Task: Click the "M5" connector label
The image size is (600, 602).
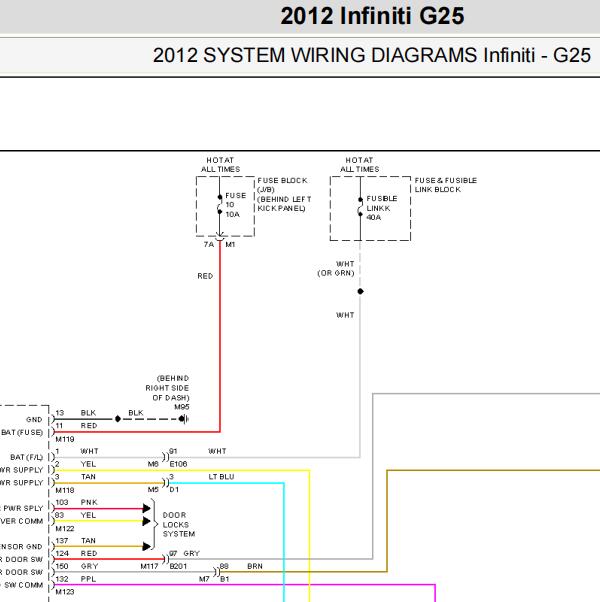Action: point(153,490)
